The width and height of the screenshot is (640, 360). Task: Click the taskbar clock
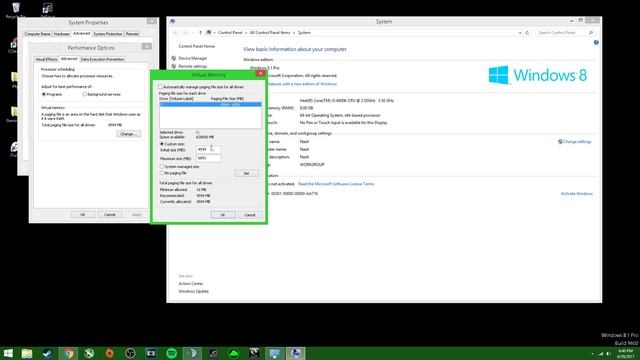(625, 354)
